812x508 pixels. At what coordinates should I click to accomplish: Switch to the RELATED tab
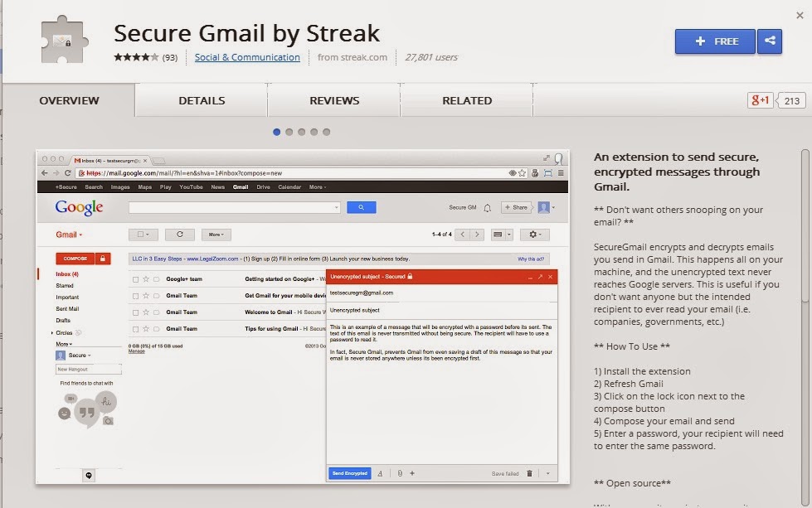pos(467,100)
